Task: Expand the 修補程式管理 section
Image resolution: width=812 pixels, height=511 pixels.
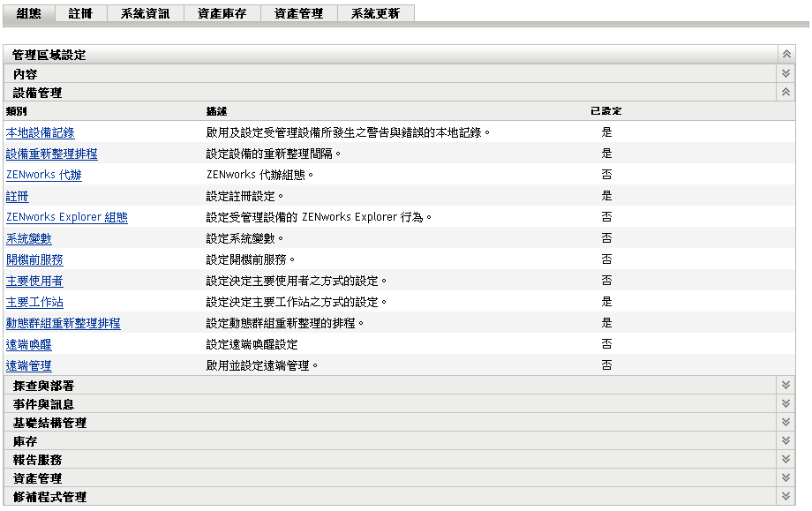Action: click(x=786, y=497)
